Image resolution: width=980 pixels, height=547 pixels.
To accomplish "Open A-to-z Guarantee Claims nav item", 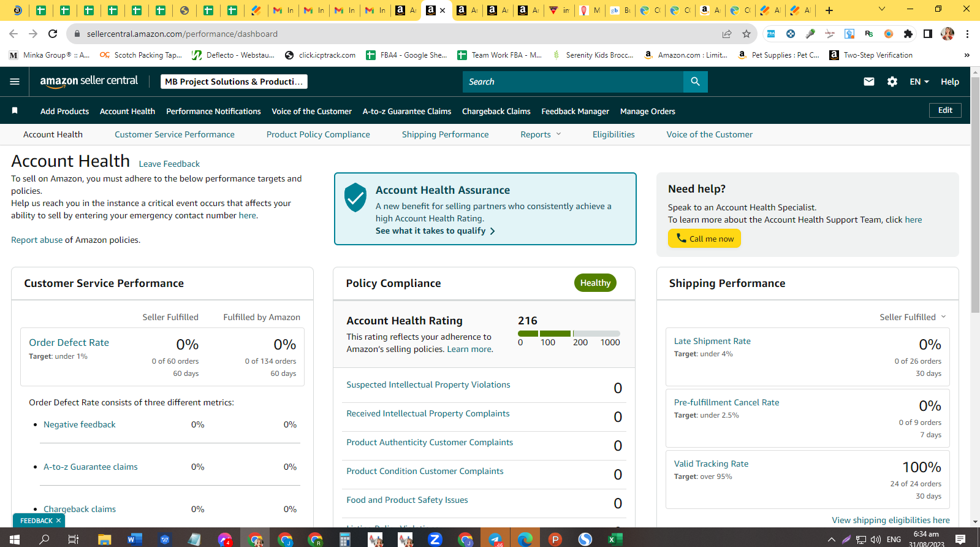I will 407,111.
